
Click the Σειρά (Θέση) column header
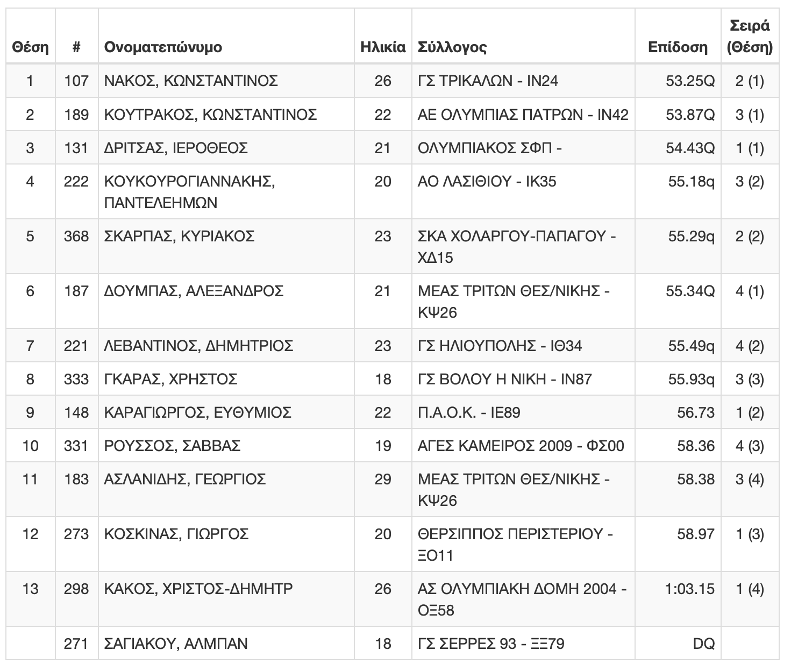click(750, 36)
